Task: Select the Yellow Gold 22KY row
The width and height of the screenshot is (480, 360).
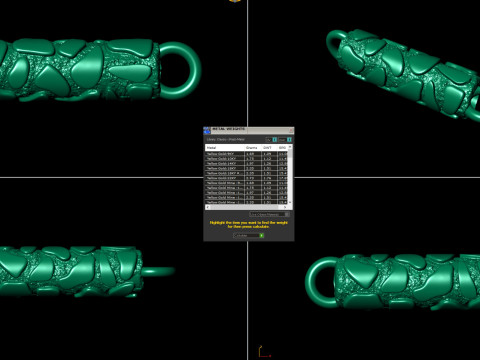Action: click(247, 178)
